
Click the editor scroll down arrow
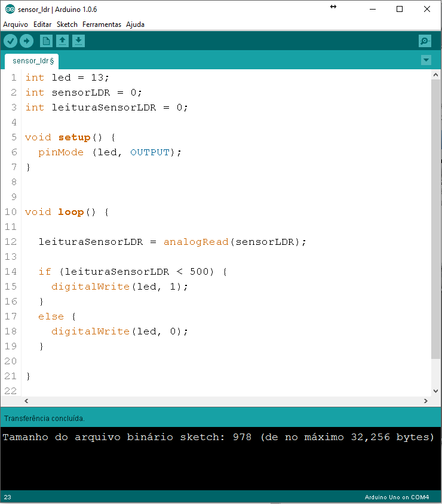[435, 391]
